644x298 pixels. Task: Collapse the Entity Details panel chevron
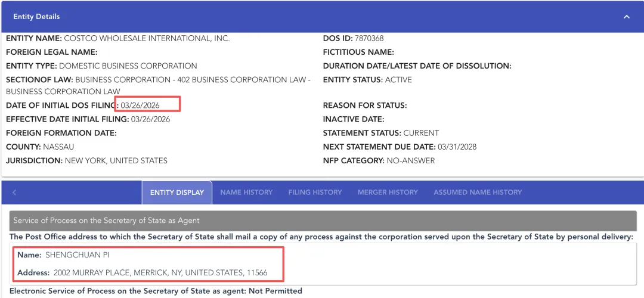tap(627, 17)
